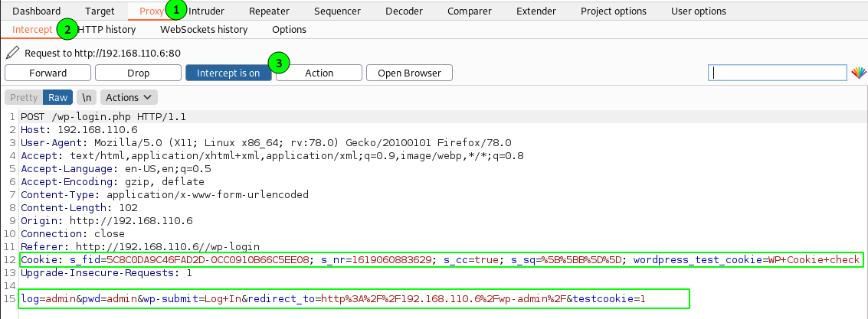
Task: Open the WebSockets history sub-tab
Action: (204, 29)
